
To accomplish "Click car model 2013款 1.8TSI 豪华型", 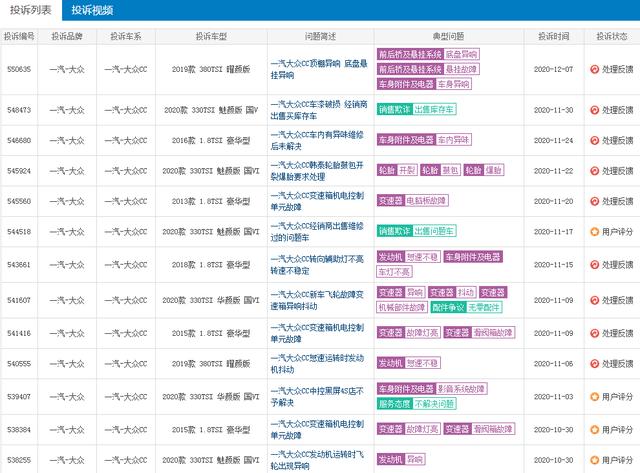I will point(211,201).
